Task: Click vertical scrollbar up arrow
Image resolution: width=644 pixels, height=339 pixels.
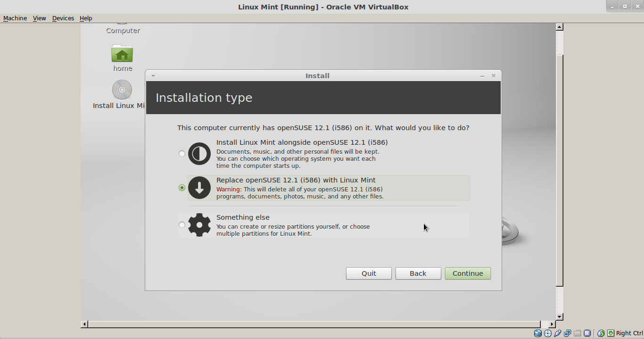Action: [x=560, y=27]
